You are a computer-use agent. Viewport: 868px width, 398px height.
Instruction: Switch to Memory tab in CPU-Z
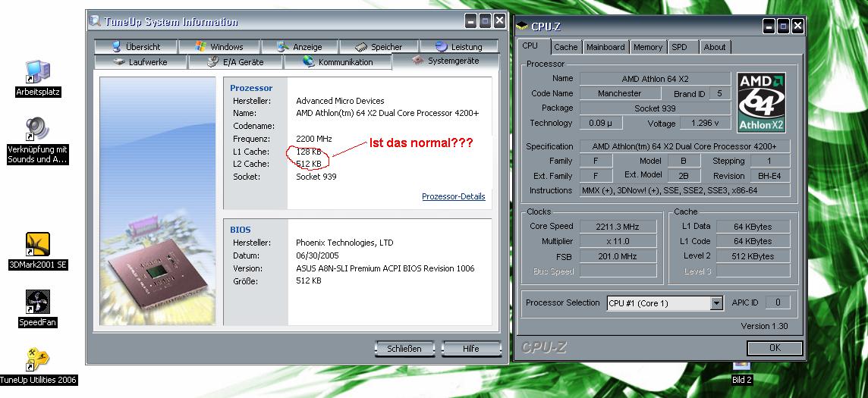pyautogui.click(x=648, y=47)
